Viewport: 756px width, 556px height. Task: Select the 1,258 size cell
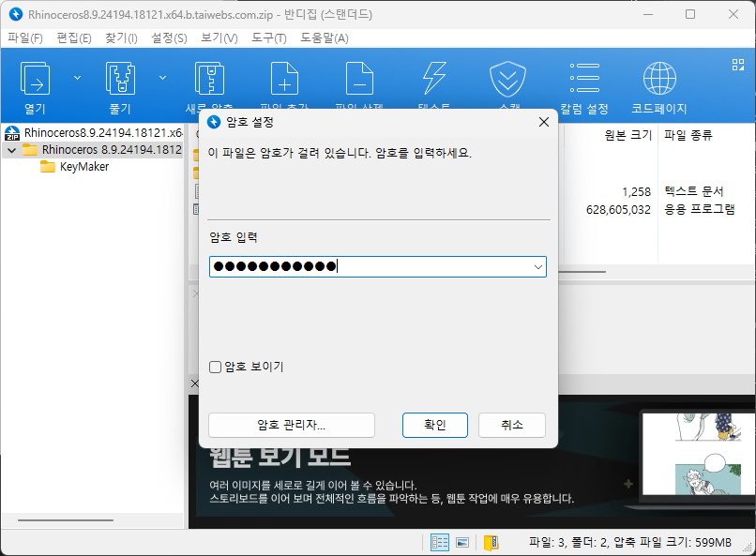click(637, 192)
